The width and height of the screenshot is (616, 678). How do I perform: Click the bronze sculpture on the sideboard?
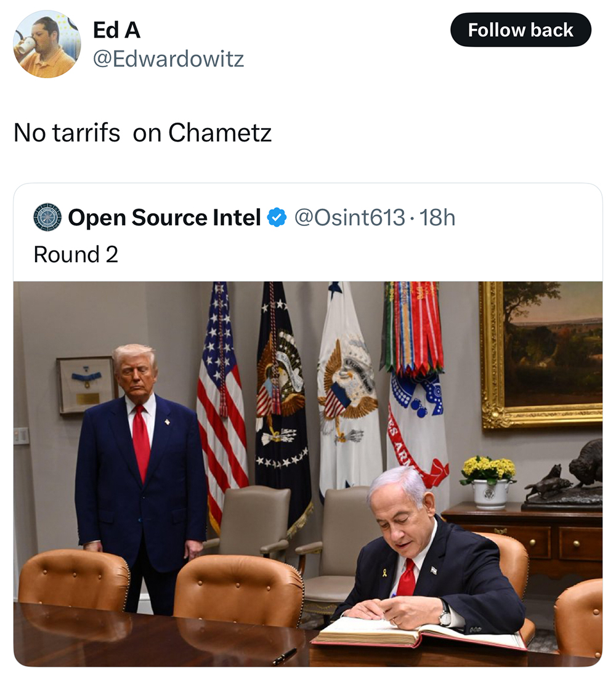pyautogui.click(x=562, y=475)
